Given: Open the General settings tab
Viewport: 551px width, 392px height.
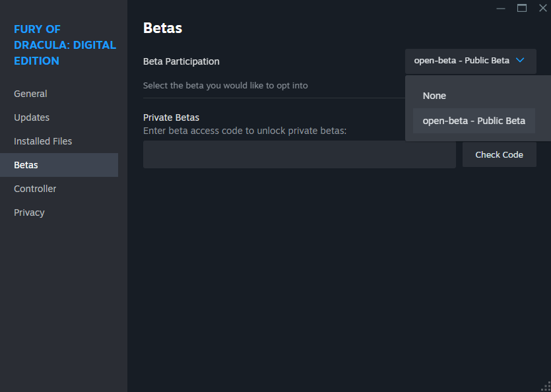Looking at the screenshot, I should (30, 94).
